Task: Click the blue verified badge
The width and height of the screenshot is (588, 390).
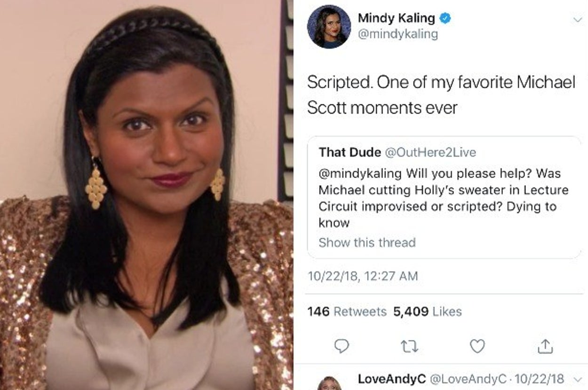Action: [445, 18]
